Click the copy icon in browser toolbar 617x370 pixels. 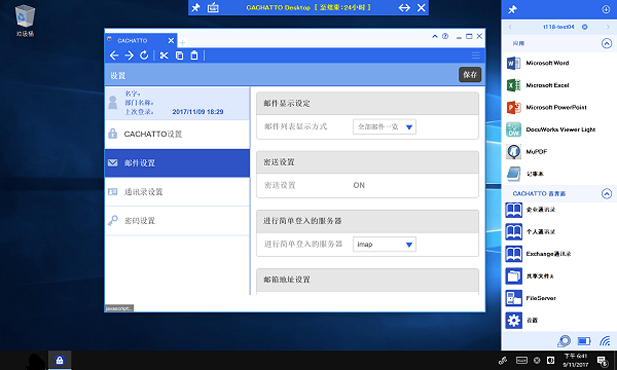179,56
